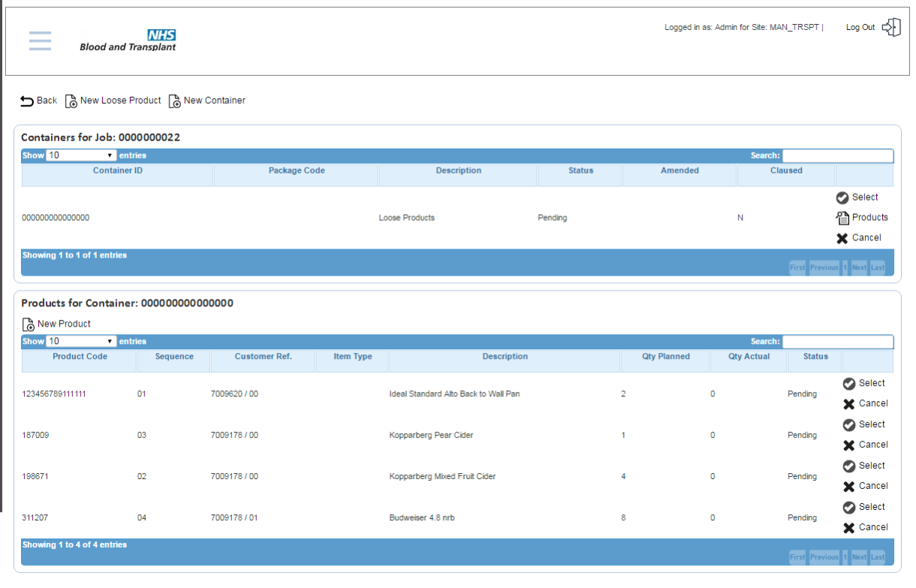Open container link 000000000000000
916x588 pixels.
[56, 218]
